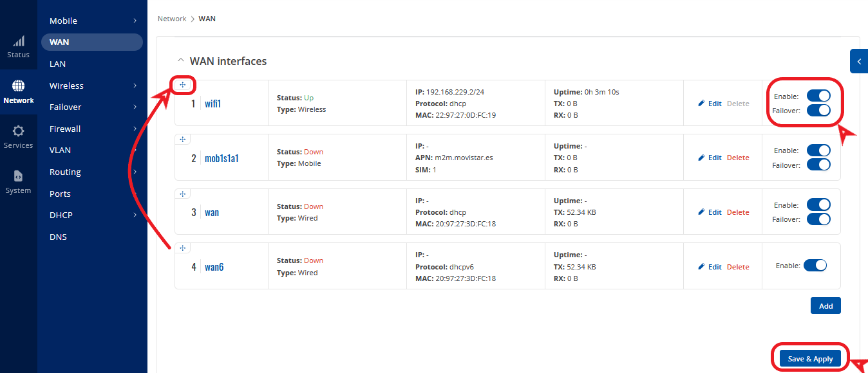The height and width of the screenshot is (373, 868).
Task: Click the drag handle for wifi1
Action: click(x=183, y=85)
